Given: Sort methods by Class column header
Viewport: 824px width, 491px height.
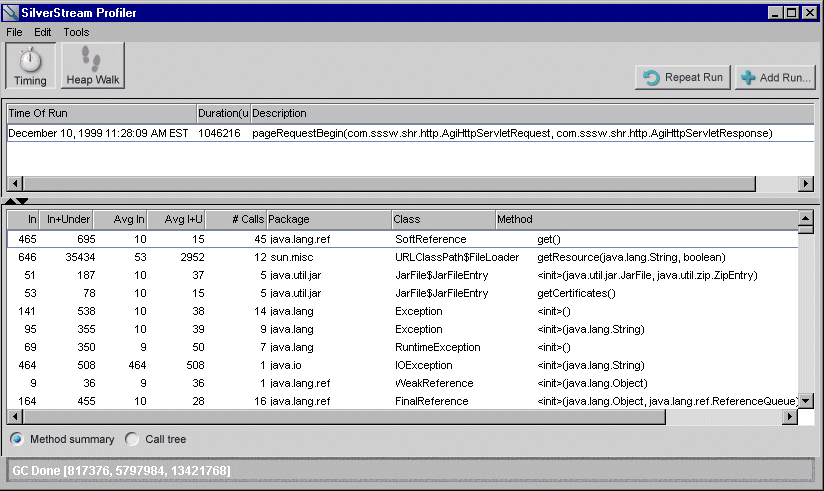Looking at the screenshot, I should point(444,219).
